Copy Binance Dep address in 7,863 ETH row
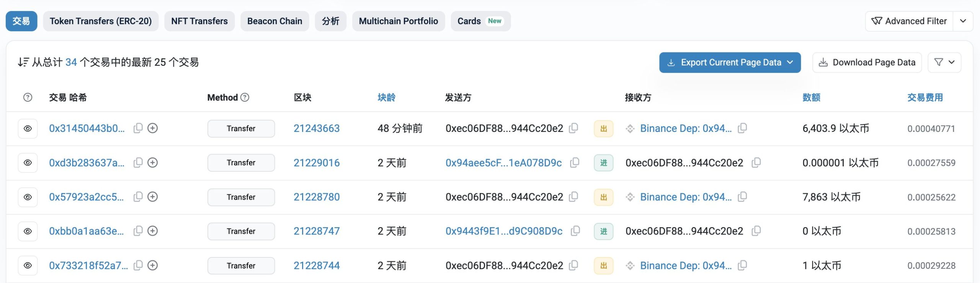This screenshot has height=283, width=980. coord(742,197)
